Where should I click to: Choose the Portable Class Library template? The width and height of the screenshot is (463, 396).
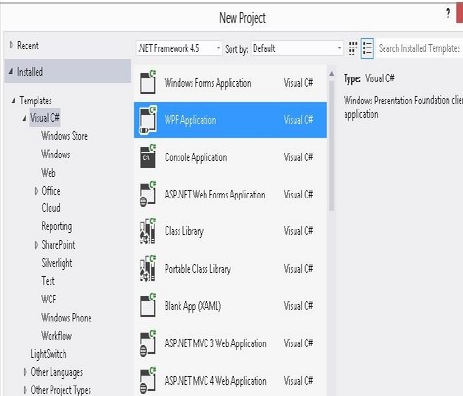(x=197, y=269)
